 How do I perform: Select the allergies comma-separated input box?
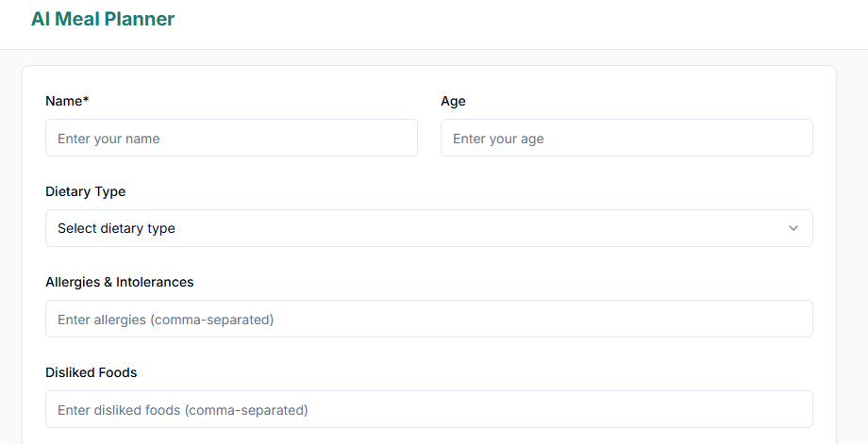[428, 319]
